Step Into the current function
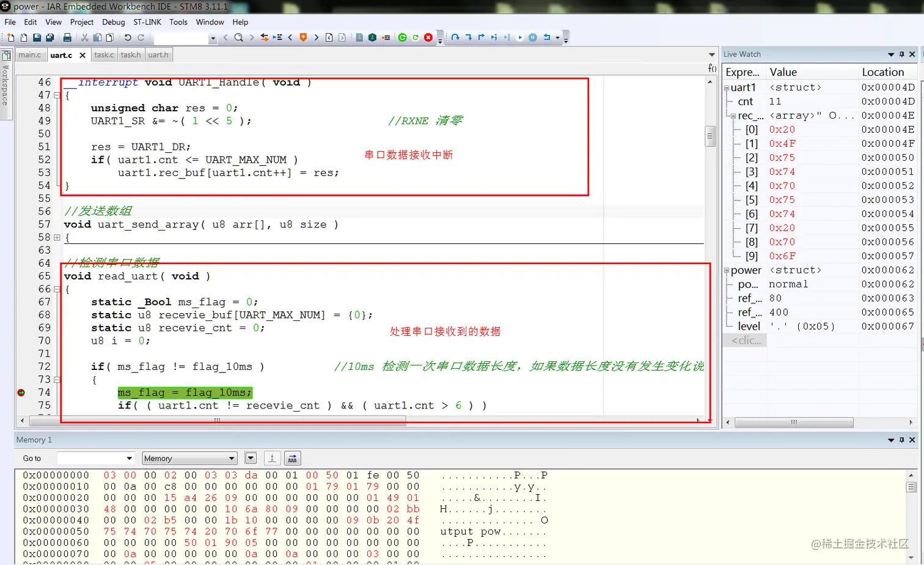 [x=468, y=38]
